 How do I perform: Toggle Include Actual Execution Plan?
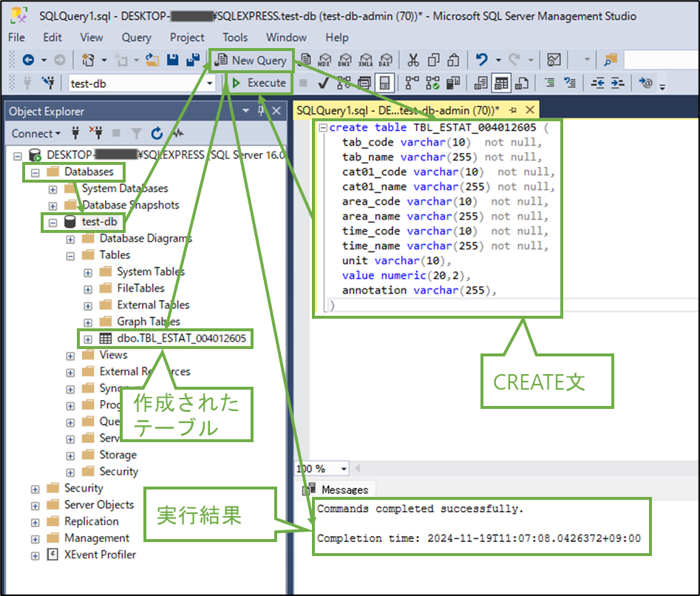[x=412, y=83]
